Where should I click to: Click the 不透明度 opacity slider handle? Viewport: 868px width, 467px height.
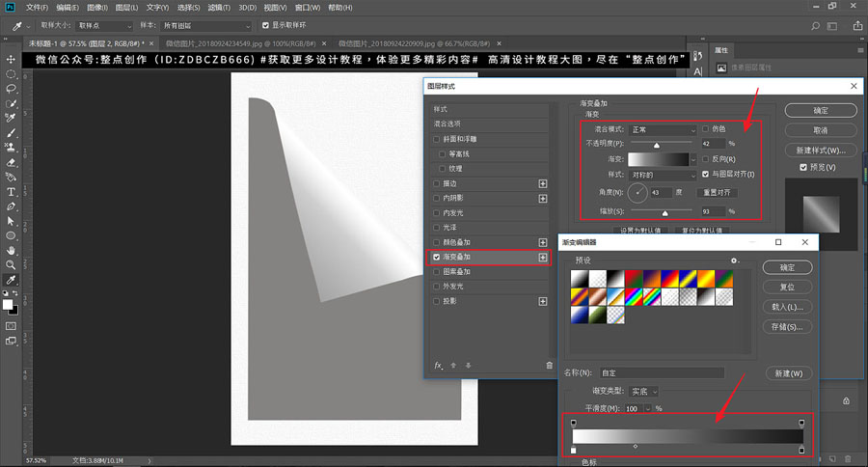(658, 146)
